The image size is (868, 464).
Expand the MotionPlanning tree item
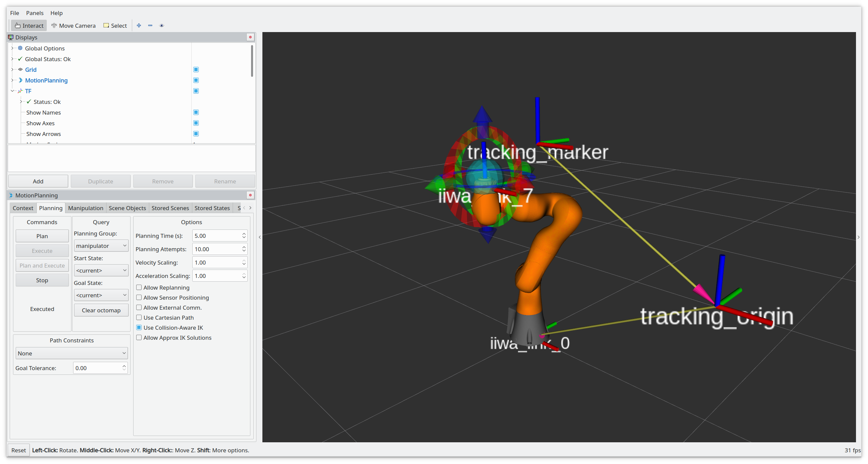pos(12,80)
